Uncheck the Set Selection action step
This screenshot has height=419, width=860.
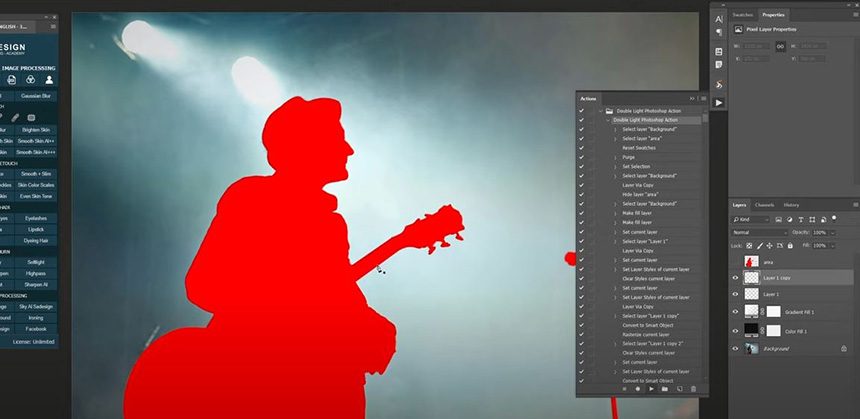pyautogui.click(x=581, y=167)
